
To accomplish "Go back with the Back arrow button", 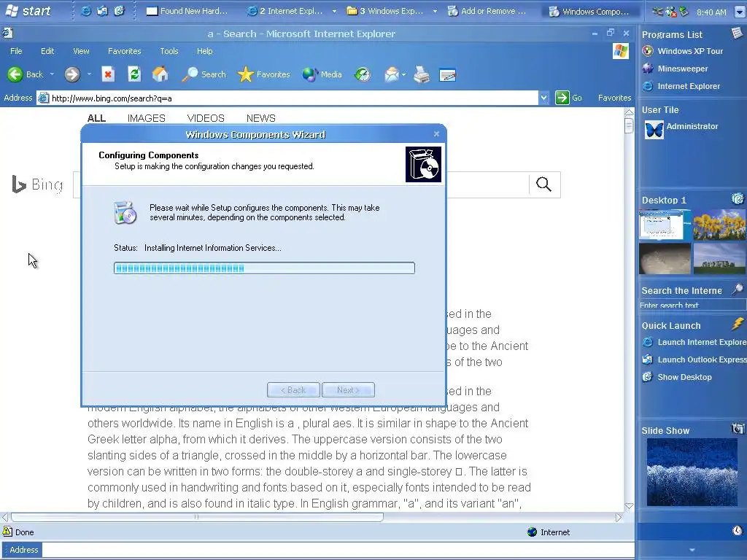I will (25, 74).
